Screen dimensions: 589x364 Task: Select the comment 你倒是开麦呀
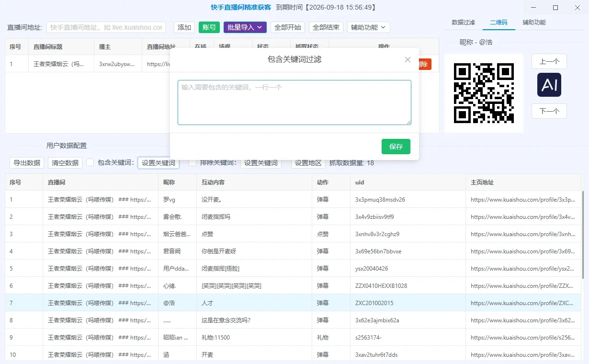[x=254, y=251]
